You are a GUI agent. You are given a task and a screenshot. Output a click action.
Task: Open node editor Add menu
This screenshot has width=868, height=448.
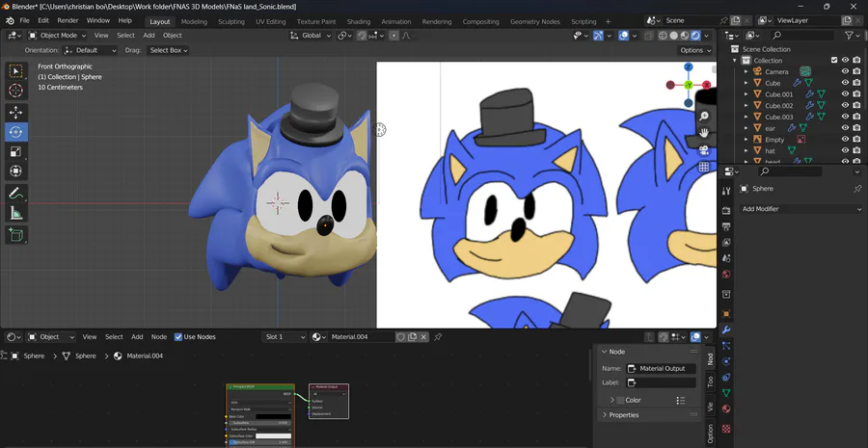tap(137, 337)
